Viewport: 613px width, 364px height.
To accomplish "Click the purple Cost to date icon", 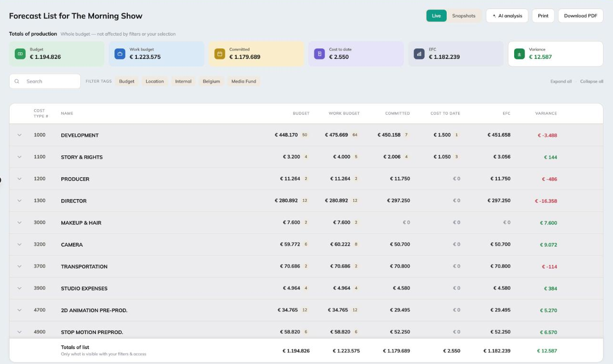I will [x=319, y=54].
